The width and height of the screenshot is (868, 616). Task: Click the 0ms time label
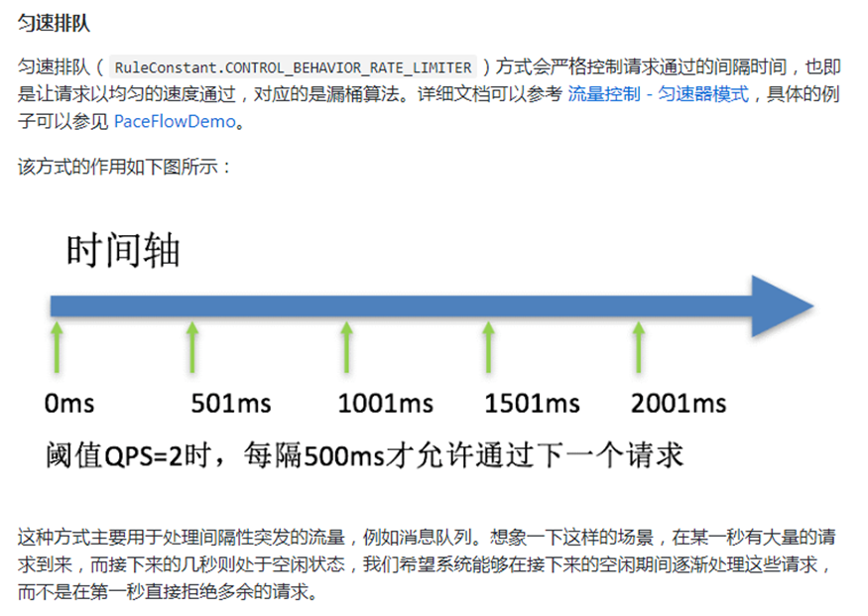tap(69, 404)
